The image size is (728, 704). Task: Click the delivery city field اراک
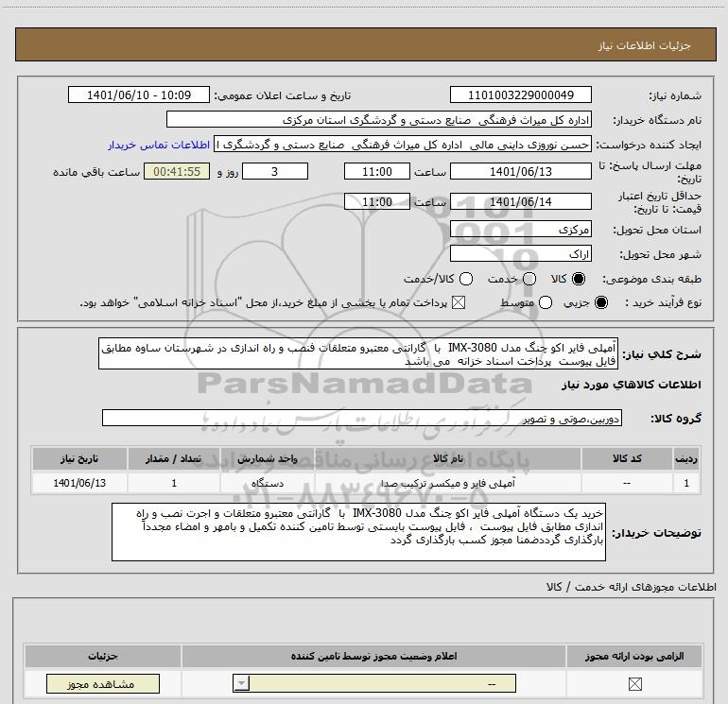pyautogui.click(x=520, y=254)
